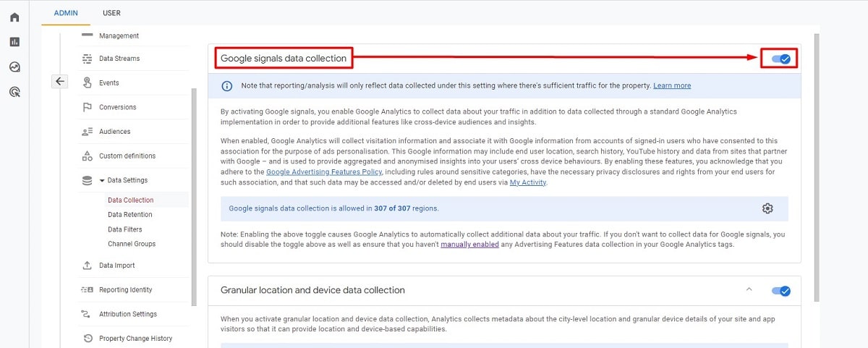Collapse the Data Settings tree arrow
The width and height of the screenshot is (868, 348).
(x=102, y=181)
